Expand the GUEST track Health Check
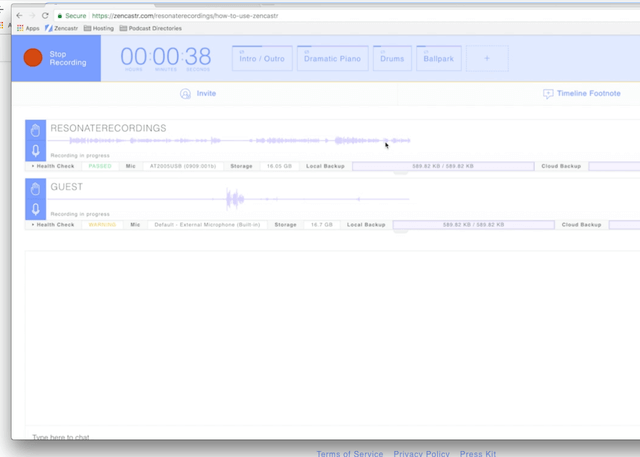 tap(54, 225)
